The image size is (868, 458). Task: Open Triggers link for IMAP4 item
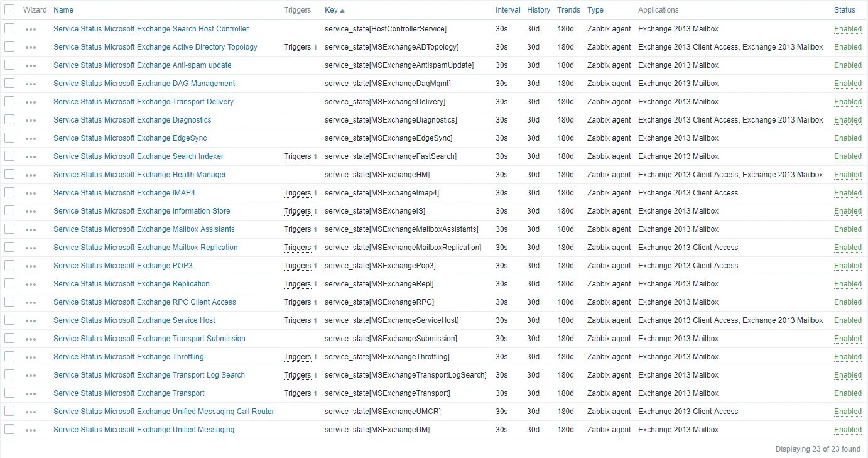pyautogui.click(x=298, y=193)
